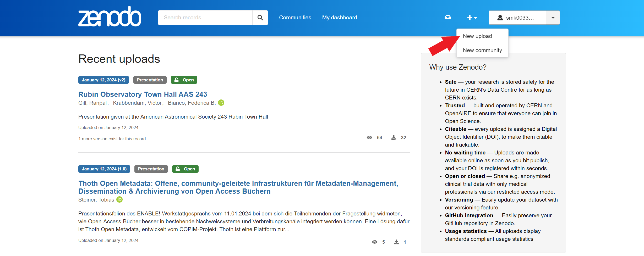The width and height of the screenshot is (644, 256).
Task: Select New community from the menu
Action: point(482,50)
